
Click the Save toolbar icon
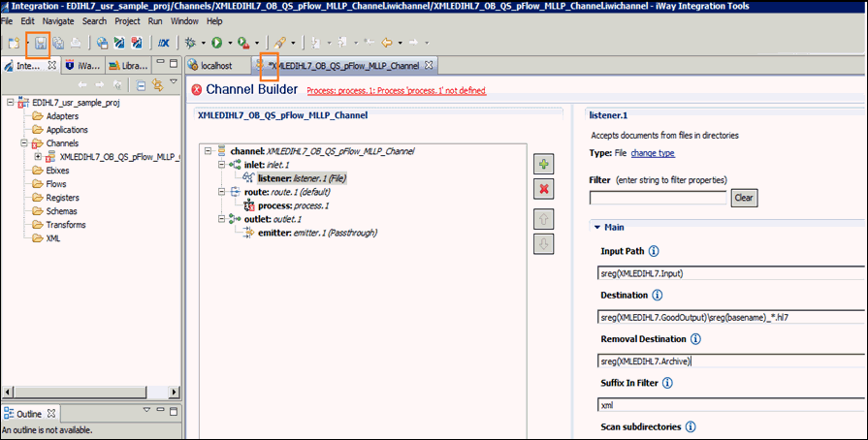click(x=41, y=43)
